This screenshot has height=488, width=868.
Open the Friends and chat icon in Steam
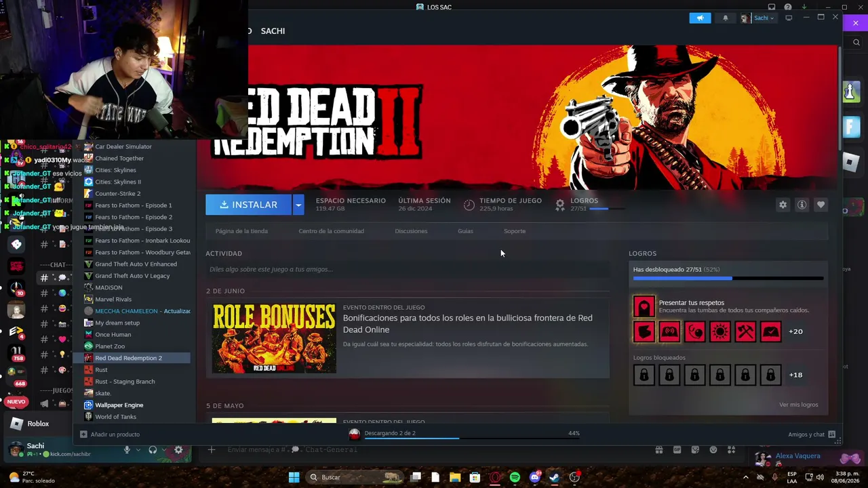point(831,434)
